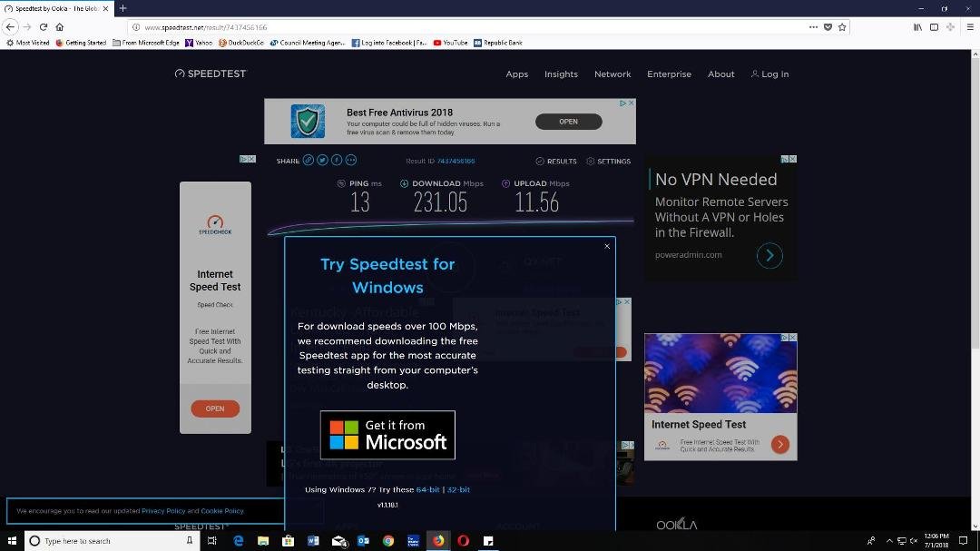Share result via link icon
Image resolution: width=980 pixels, height=551 pixels.
click(x=309, y=160)
